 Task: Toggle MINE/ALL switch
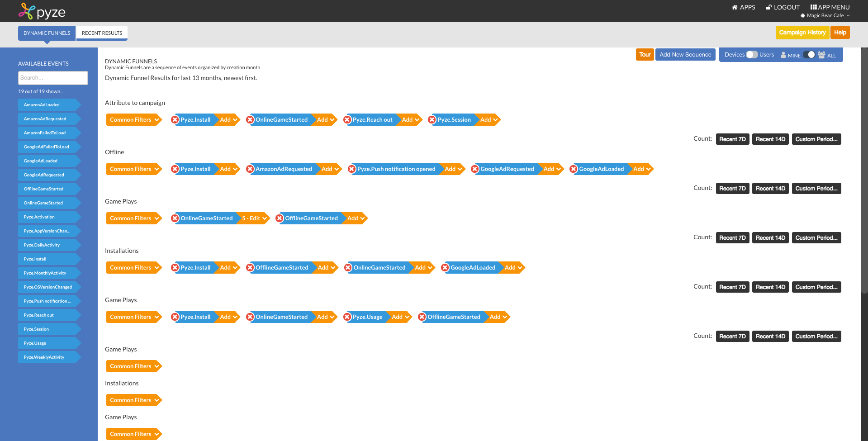coord(809,55)
